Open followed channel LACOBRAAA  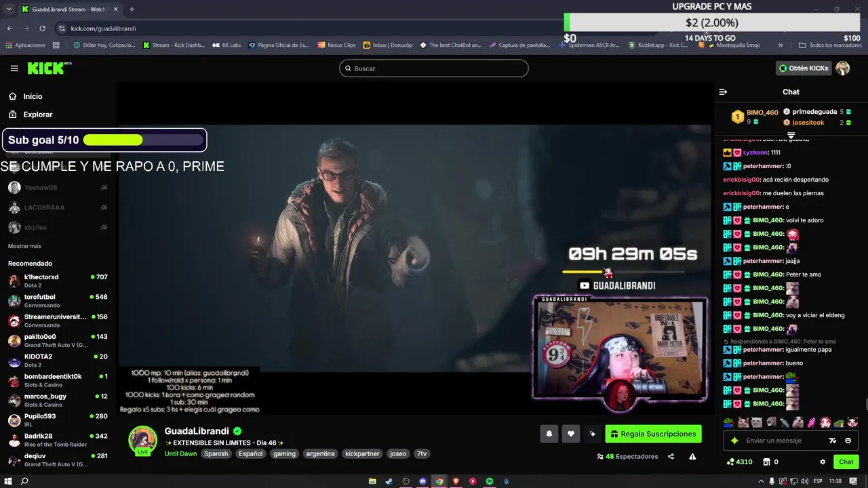tap(58, 207)
